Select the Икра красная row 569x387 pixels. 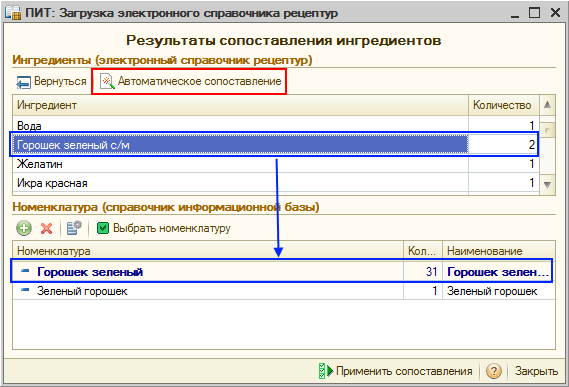click(x=276, y=183)
